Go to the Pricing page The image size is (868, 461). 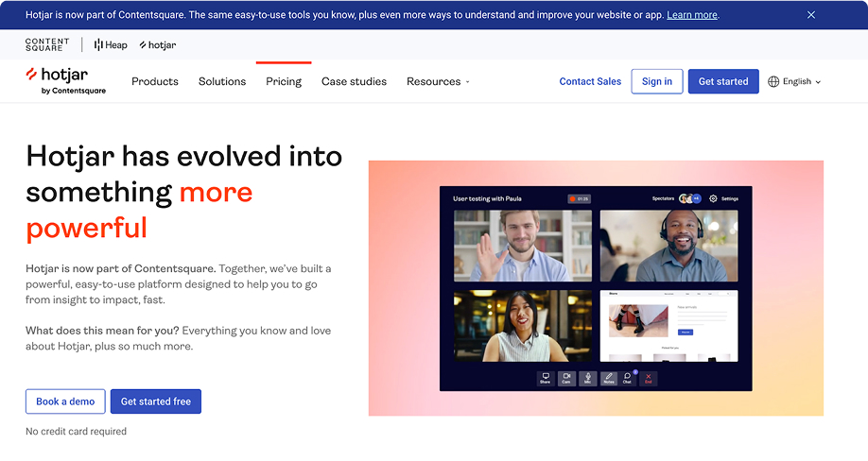(x=284, y=82)
